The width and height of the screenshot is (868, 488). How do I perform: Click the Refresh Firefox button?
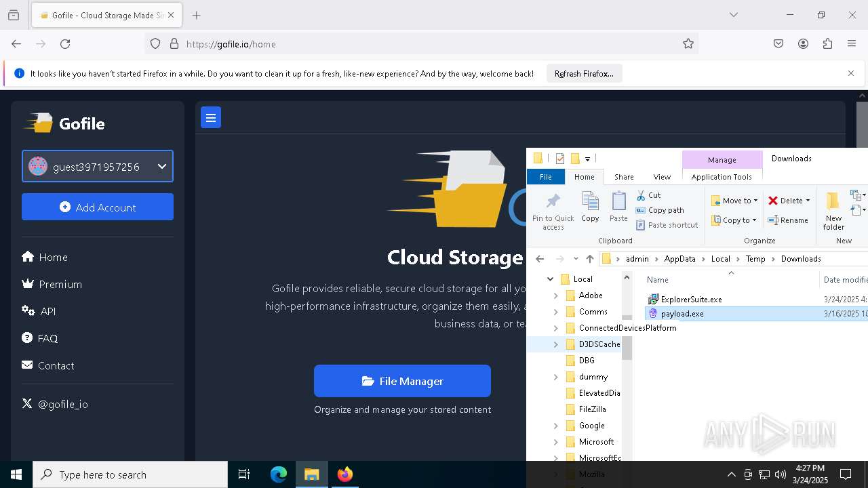pyautogui.click(x=584, y=73)
